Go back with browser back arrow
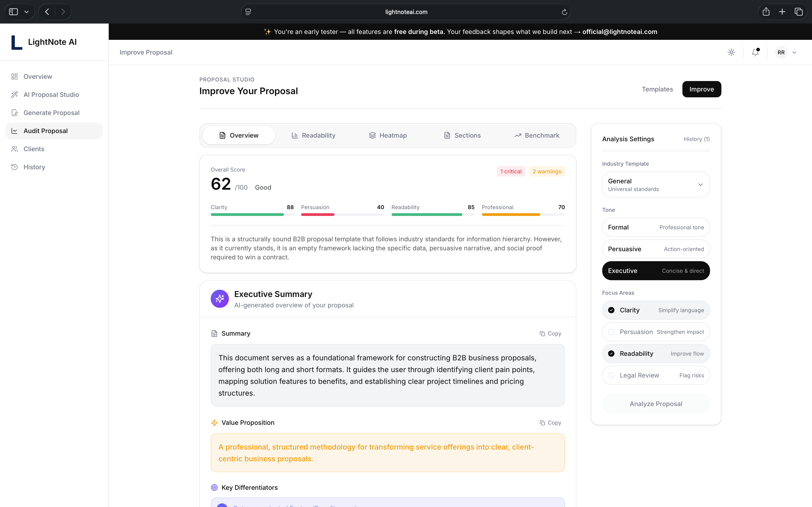812x507 pixels. 47,12
